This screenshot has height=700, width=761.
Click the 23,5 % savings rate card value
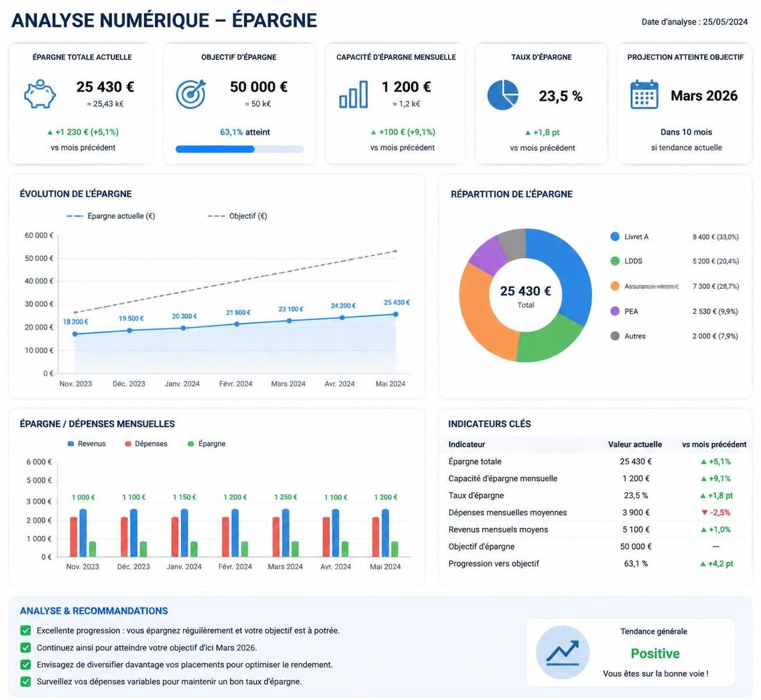561,96
